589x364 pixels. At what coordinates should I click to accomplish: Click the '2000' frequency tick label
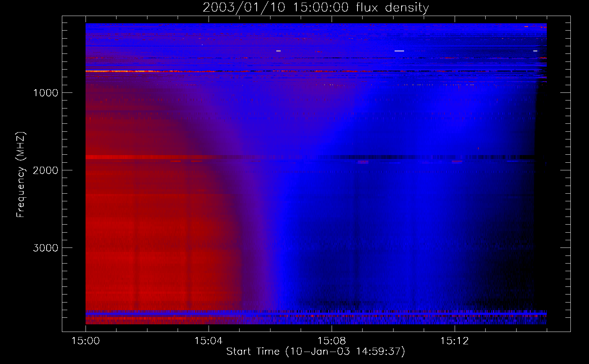click(x=46, y=170)
